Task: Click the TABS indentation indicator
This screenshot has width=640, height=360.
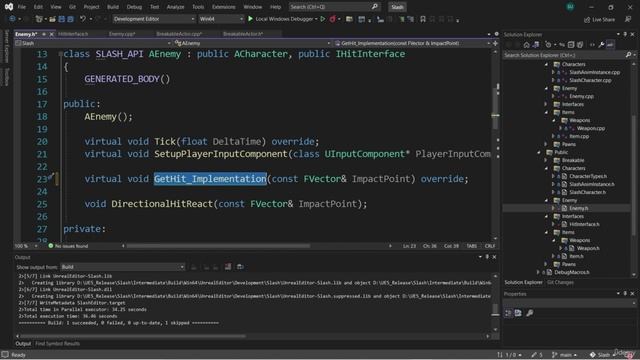Action: [471, 246]
